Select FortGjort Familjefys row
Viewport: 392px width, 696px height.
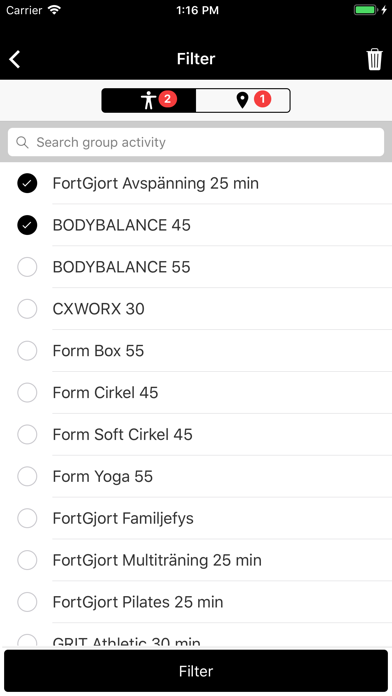click(x=196, y=518)
